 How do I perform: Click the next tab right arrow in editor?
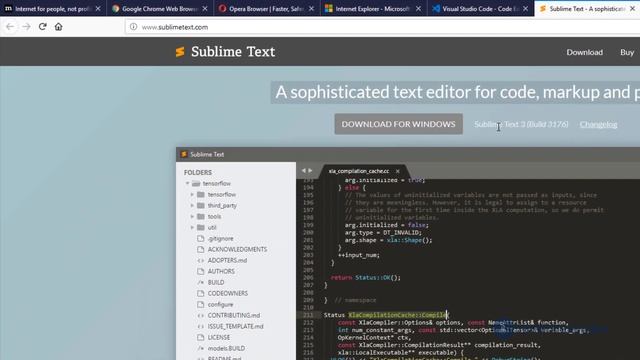(x=310, y=171)
